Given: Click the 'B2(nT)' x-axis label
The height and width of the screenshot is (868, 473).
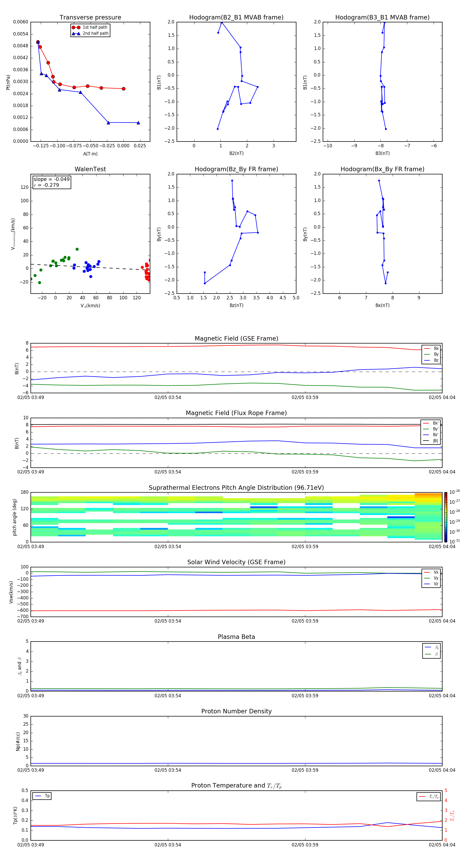Looking at the screenshot, I should coord(236,153).
